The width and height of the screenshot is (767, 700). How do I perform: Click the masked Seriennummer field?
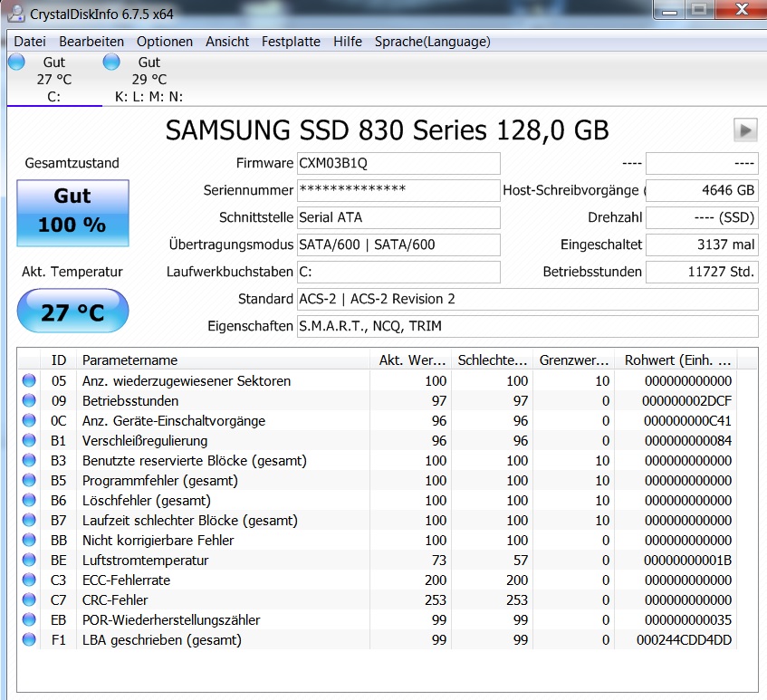[x=398, y=190]
